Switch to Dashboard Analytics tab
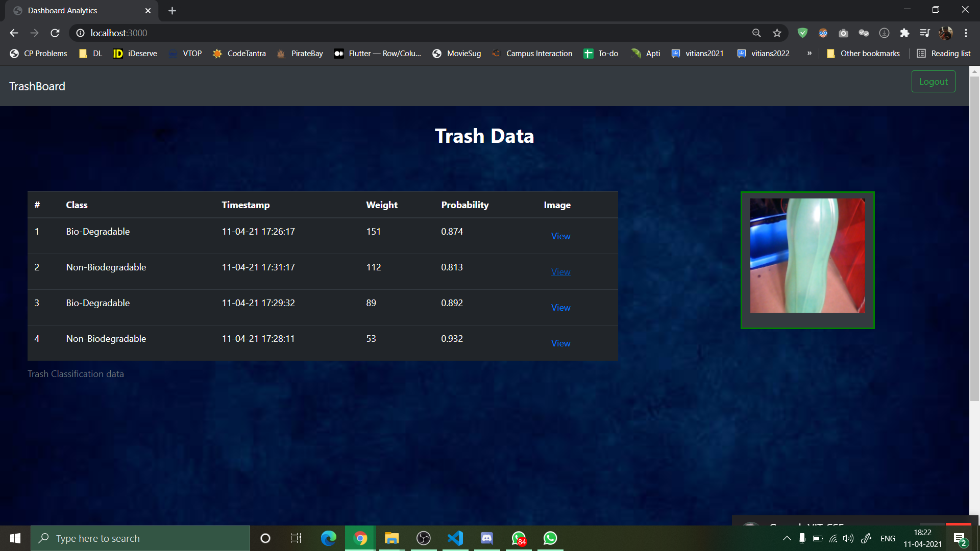The height and width of the screenshot is (551, 980). 77,11
